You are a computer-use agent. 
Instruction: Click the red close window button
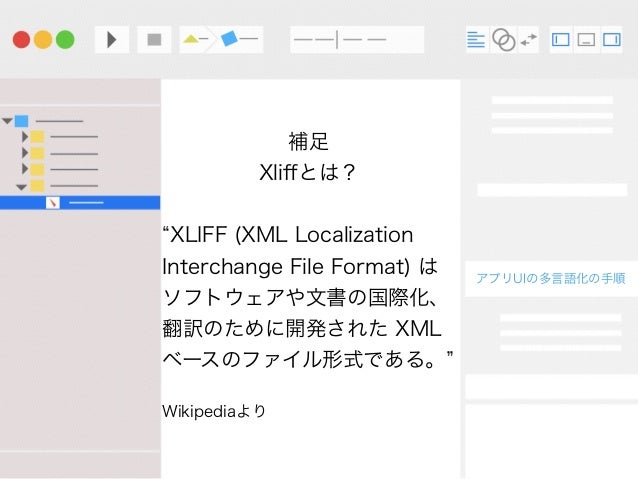point(21,39)
